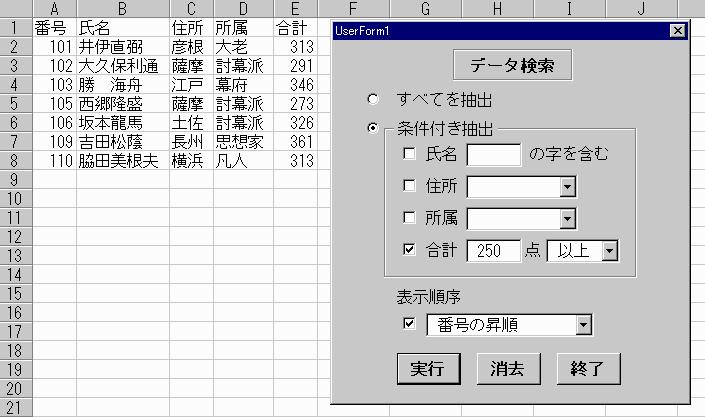
Task: Enable the 所属 checkbox
Action: tap(408, 218)
